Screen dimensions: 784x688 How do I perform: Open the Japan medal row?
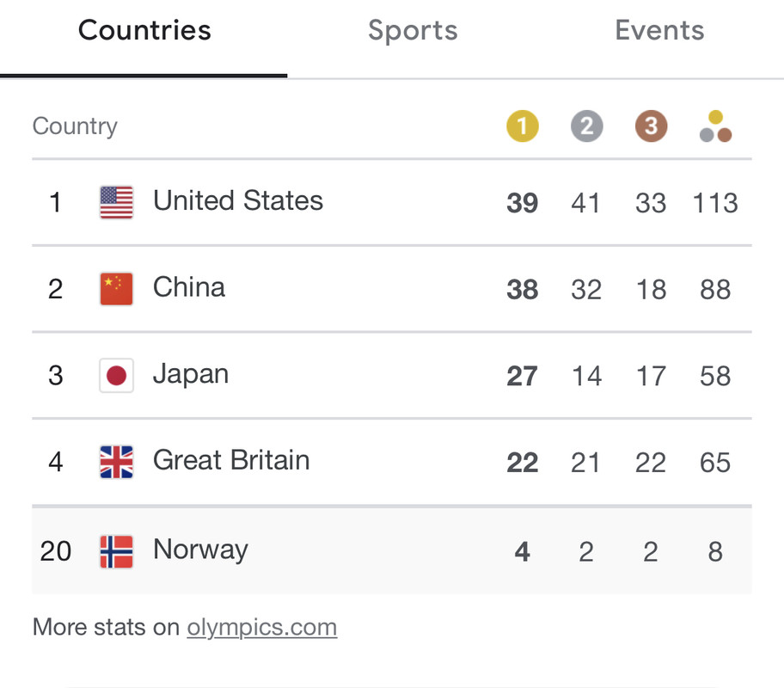pyautogui.click(x=392, y=375)
